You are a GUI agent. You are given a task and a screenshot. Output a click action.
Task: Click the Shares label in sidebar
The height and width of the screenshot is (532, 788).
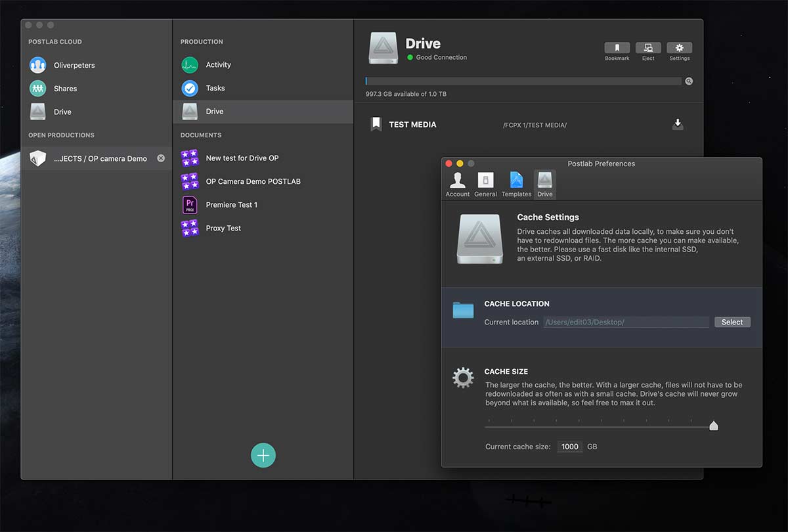65,89
